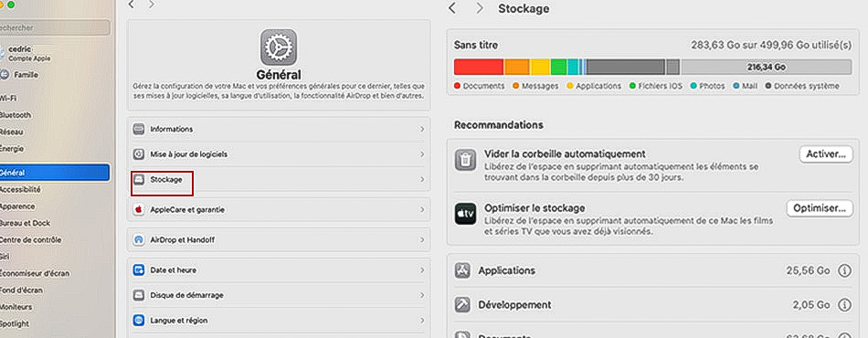Click the Mise à jour de logiciels icon
Screen dimensions: 868x338
[x=138, y=154]
